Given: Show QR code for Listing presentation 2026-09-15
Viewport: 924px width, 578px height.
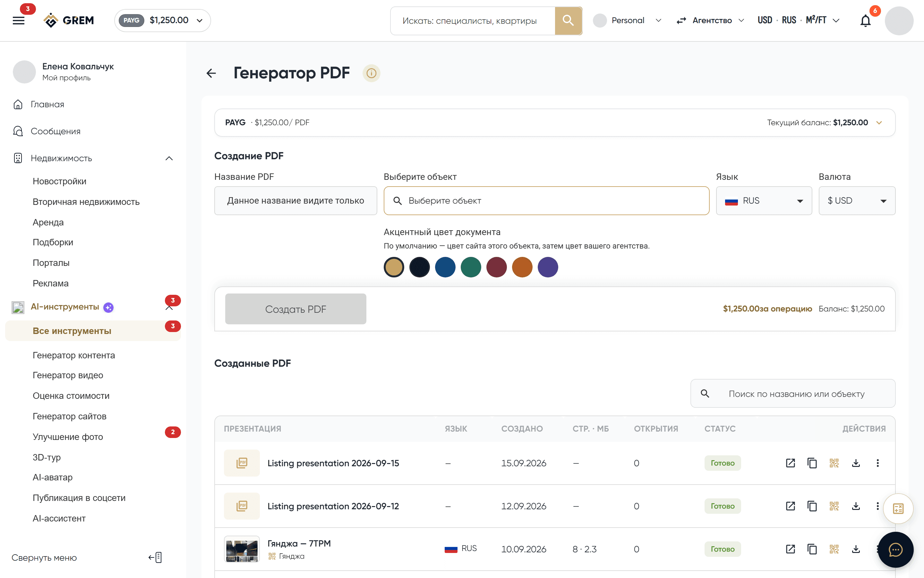Looking at the screenshot, I should (834, 463).
